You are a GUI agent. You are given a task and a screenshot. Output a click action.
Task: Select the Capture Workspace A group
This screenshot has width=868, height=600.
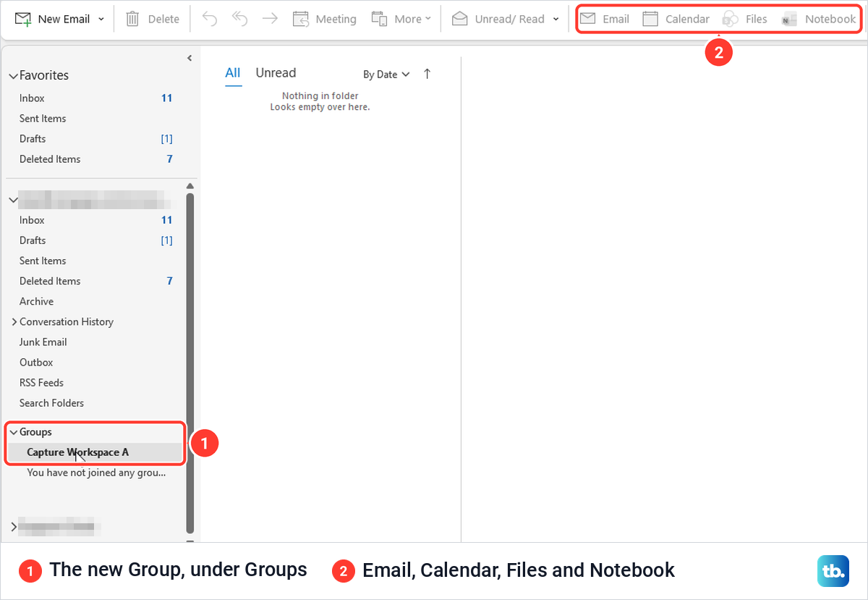94,452
